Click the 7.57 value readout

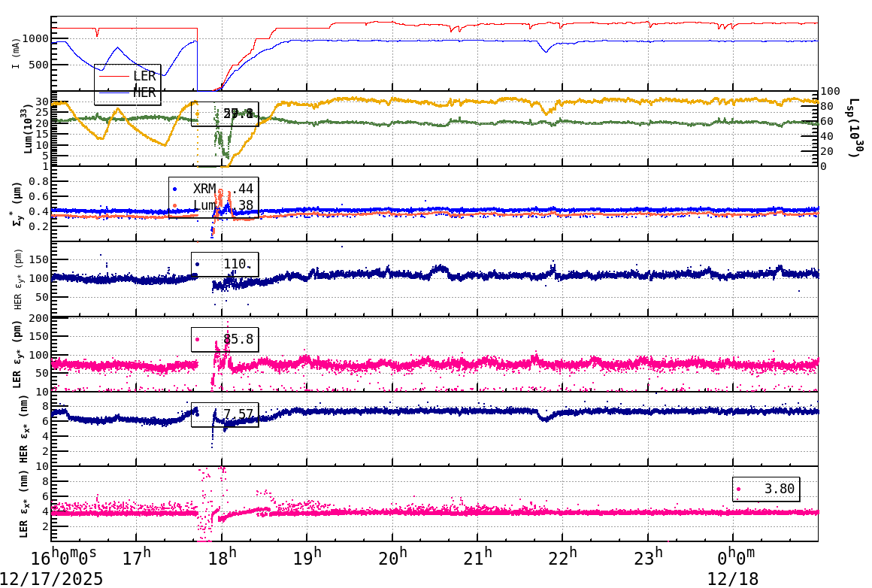pos(239,414)
